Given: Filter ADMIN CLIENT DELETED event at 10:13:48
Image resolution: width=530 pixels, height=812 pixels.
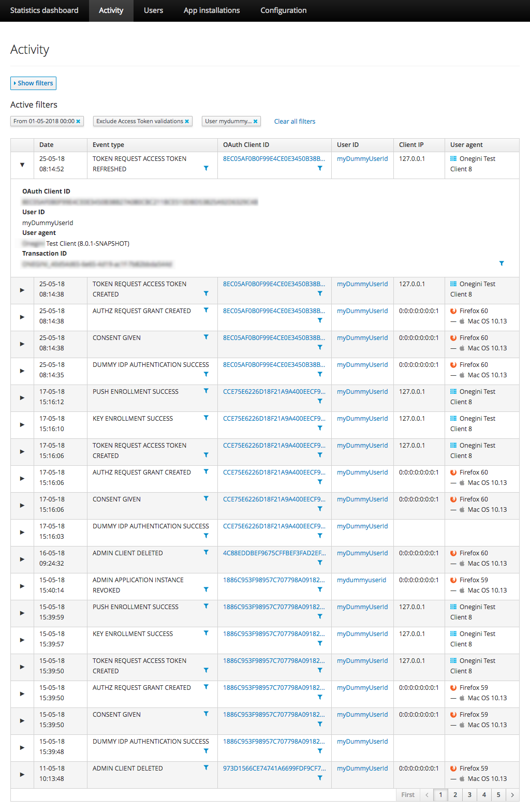Looking at the screenshot, I should point(206,767).
